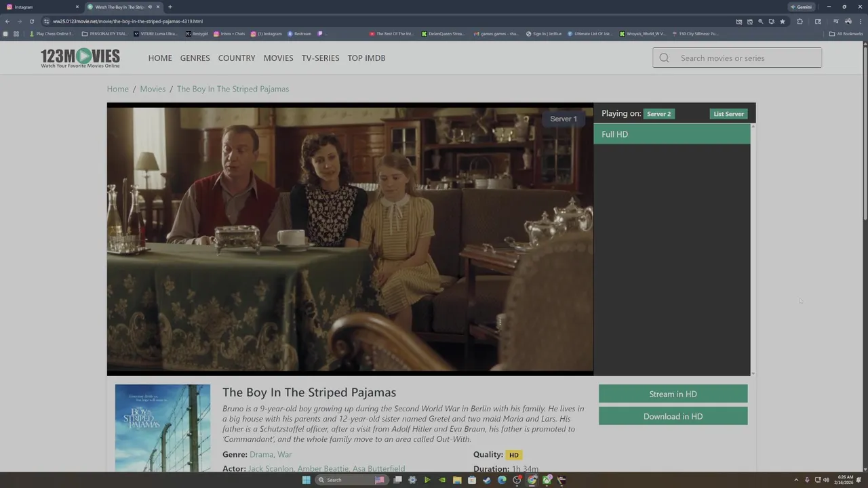The width and height of the screenshot is (868, 488).
Task: Click the Download in HD button
Action: [x=673, y=416]
